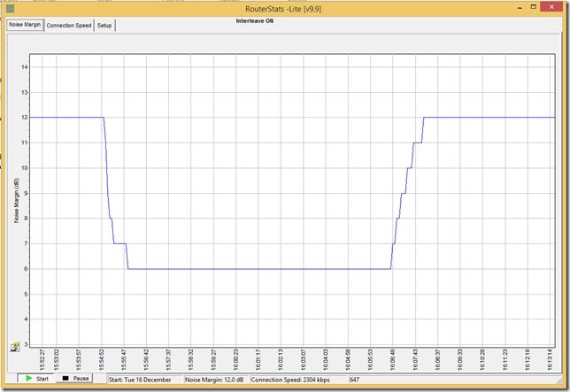Screen dimensions: 570x392
Task: Click the 'Interleave ON' label
Action: pyautogui.click(x=255, y=21)
